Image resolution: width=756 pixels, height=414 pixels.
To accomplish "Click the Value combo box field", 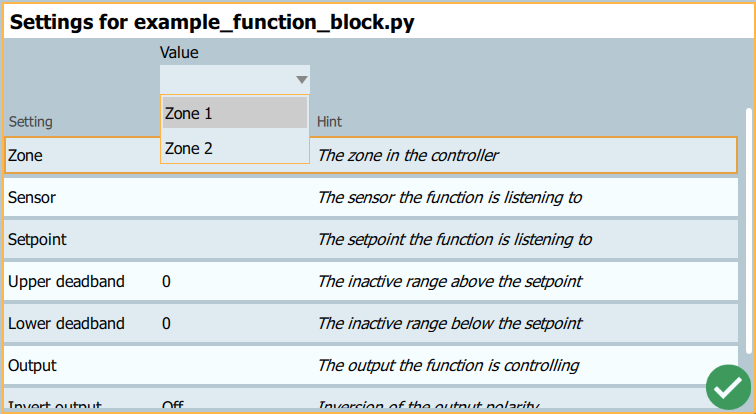I will (226, 80).
